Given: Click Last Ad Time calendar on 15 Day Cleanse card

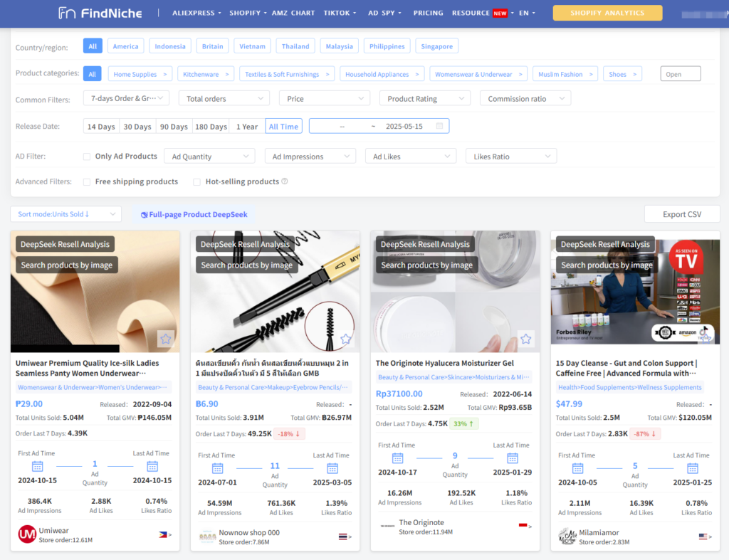Looking at the screenshot, I should coord(692,468).
